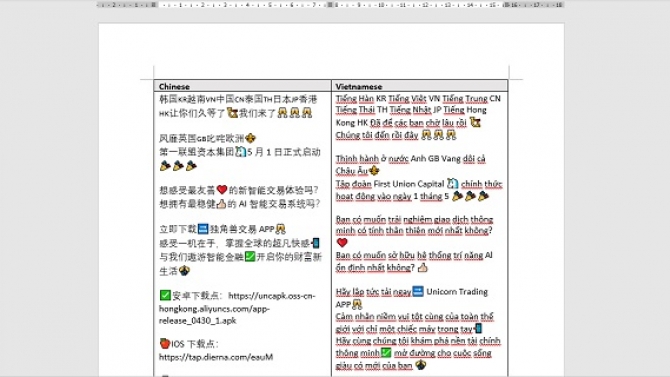The image size is (670, 377).
Task: Click line 'Hãy cùng chúng tôi khám phá nền tài chính'
Action: click(x=418, y=341)
